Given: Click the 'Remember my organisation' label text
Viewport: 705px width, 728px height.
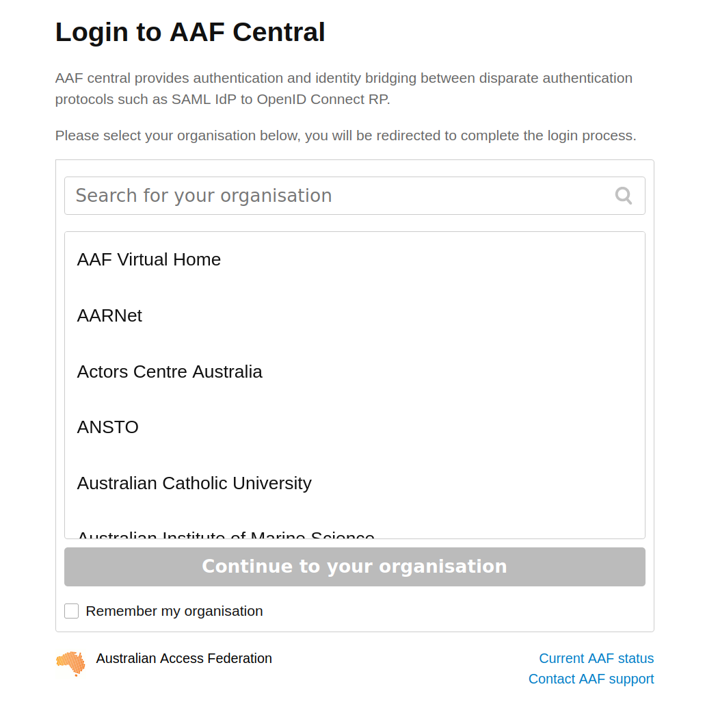Looking at the screenshot, I should [x=174, y=611].
